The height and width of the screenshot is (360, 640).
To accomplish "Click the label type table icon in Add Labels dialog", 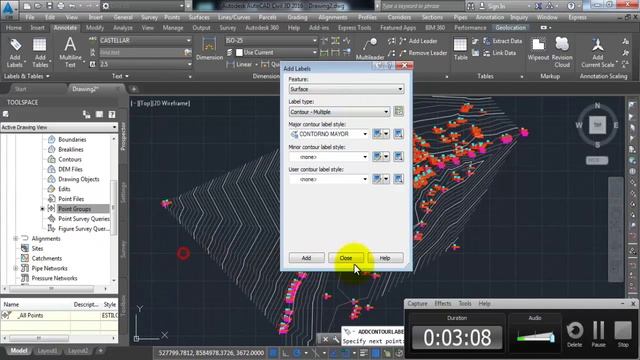I will (398, 111).
